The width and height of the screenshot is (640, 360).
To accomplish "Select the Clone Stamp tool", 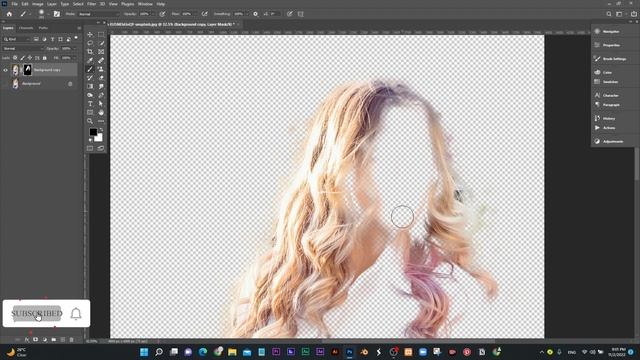I will coord(101,69).
